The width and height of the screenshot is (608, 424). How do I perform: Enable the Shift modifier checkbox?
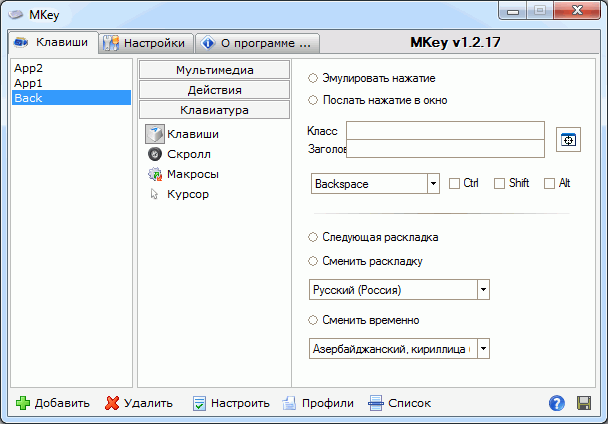pos(499,183)
